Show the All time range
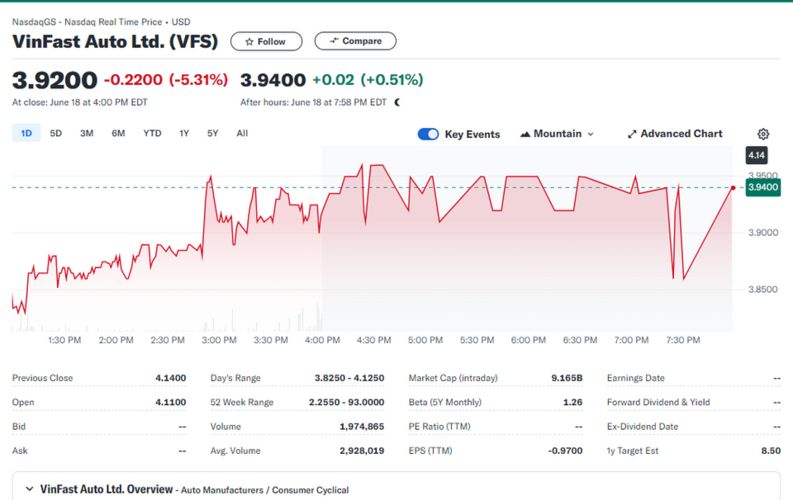 (242, 133)
